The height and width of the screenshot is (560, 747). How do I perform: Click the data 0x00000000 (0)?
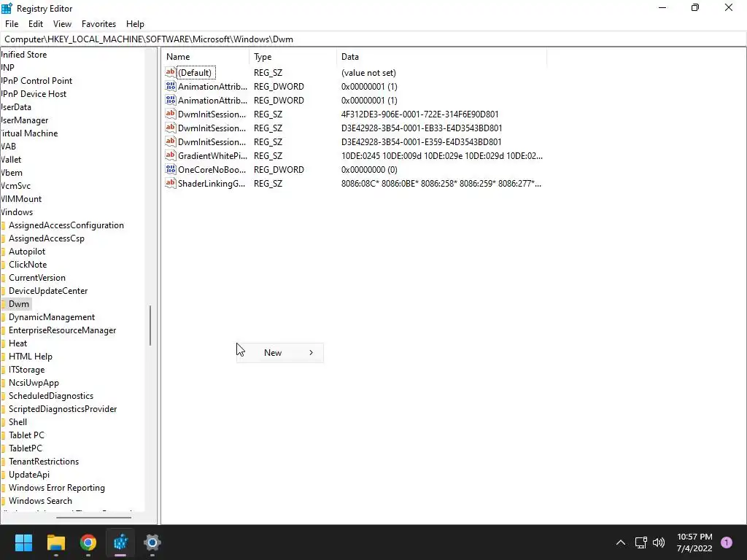(369, 169)
